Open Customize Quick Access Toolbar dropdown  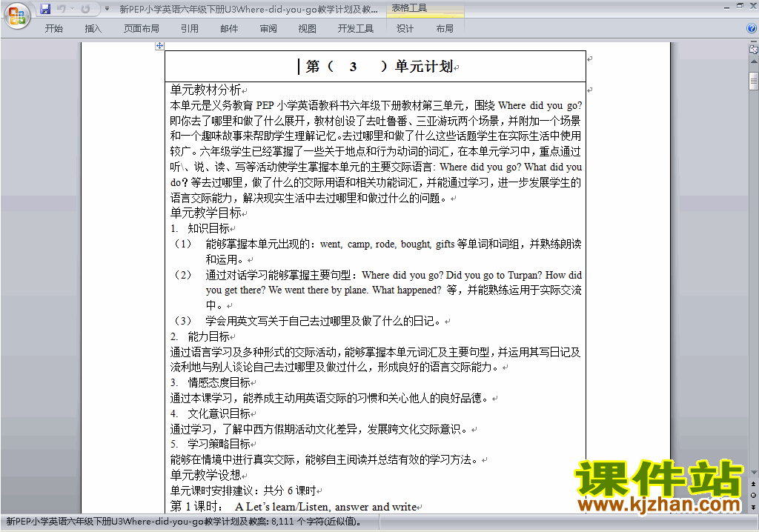point(107,9)
